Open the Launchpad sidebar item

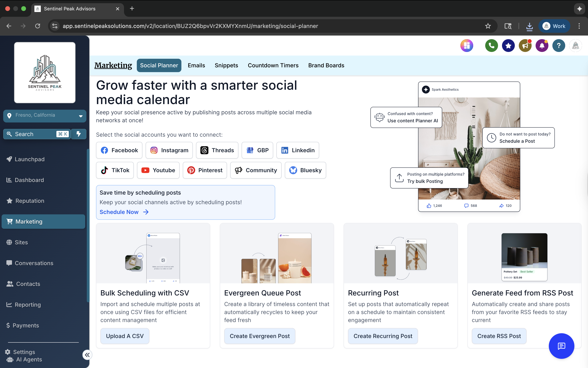click(x=29, y=159)
